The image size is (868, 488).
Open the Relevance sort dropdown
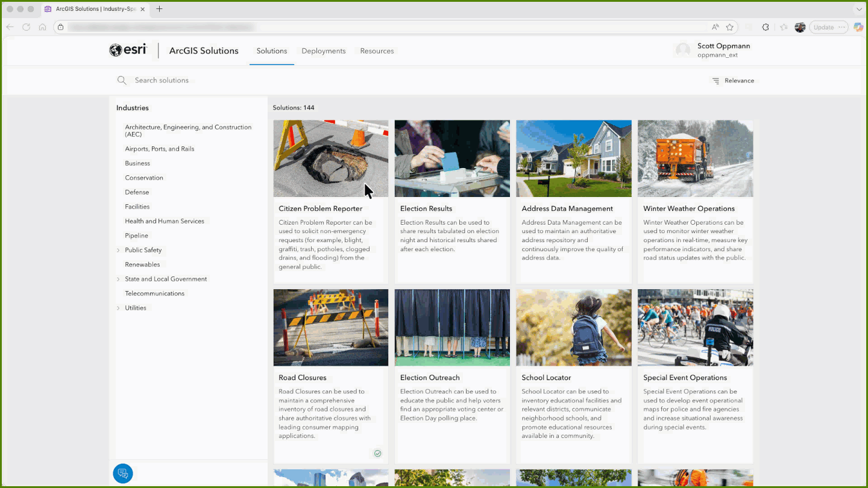733,81
